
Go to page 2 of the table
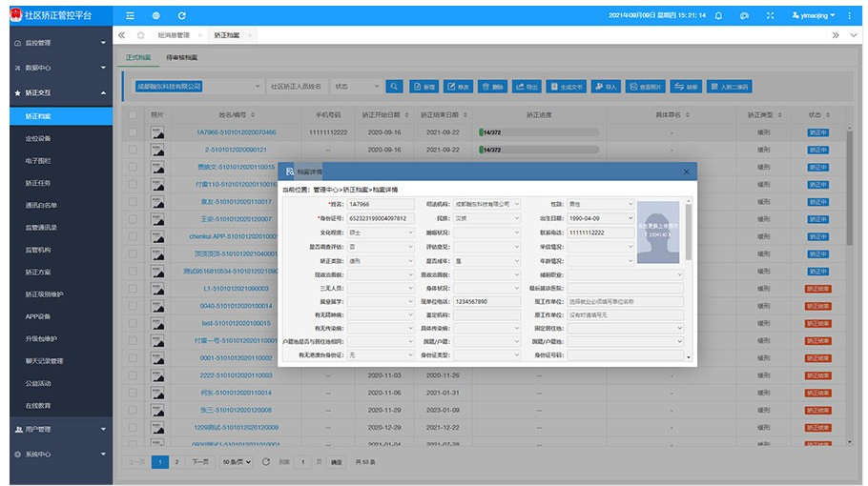coord(177,461)
